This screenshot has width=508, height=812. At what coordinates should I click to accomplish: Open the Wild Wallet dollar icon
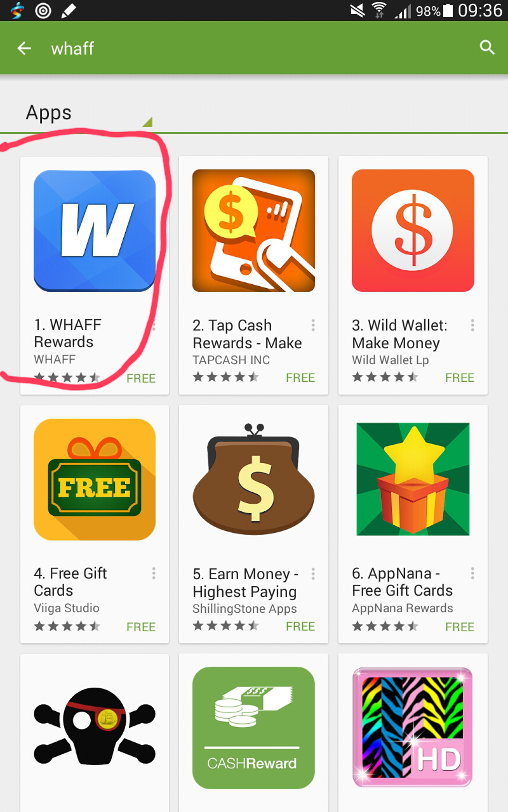point(413,231)
